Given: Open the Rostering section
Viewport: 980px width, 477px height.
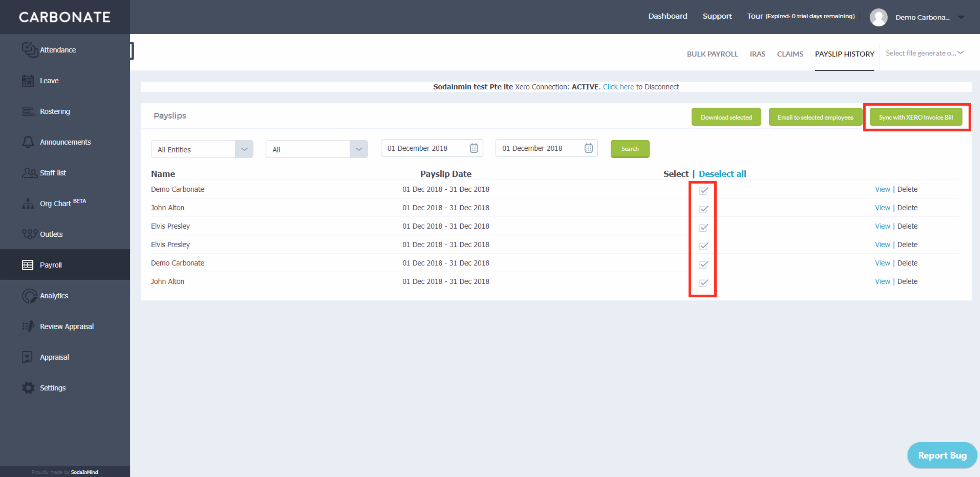Looking at the screenshot, I should (55, 111).
